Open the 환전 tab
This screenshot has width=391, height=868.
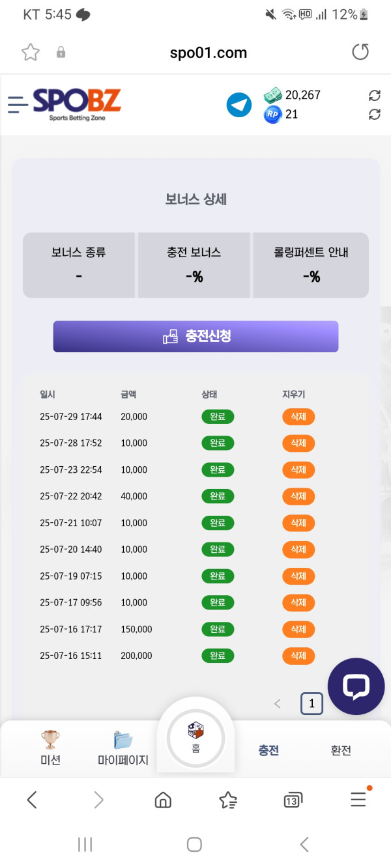pos(341,750)
